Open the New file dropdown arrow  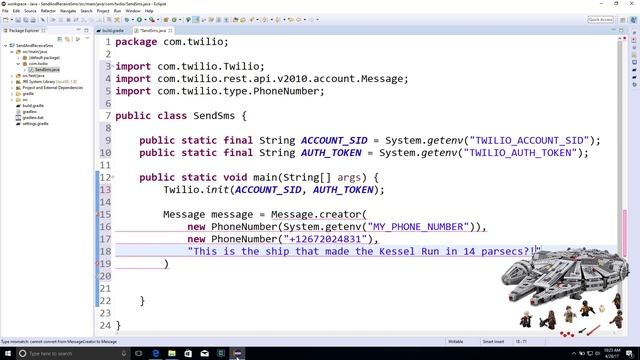[x=11, y=20]
